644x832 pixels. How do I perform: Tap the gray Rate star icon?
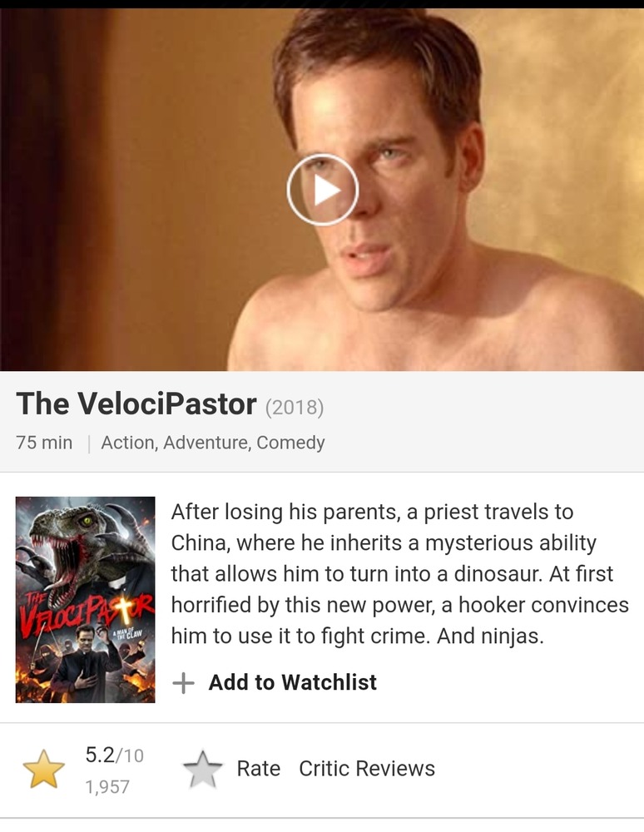[x=202, y=769]
